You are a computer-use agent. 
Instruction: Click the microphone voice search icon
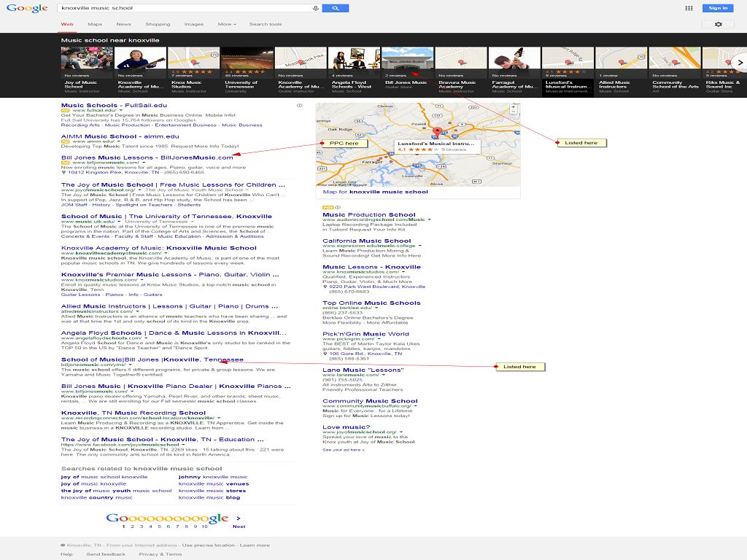click(x=315, y=8)
